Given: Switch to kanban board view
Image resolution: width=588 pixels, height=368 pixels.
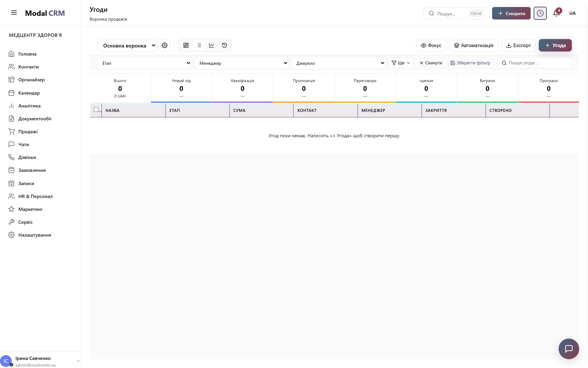Looking at the screenshot, I should 186,45.
